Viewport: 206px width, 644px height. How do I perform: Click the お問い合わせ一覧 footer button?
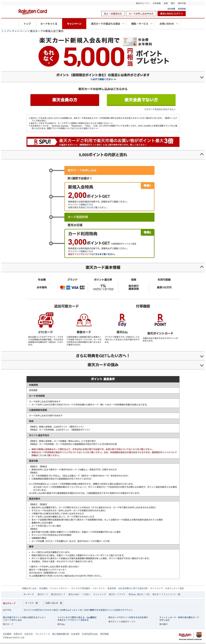[x=53, y=603]
